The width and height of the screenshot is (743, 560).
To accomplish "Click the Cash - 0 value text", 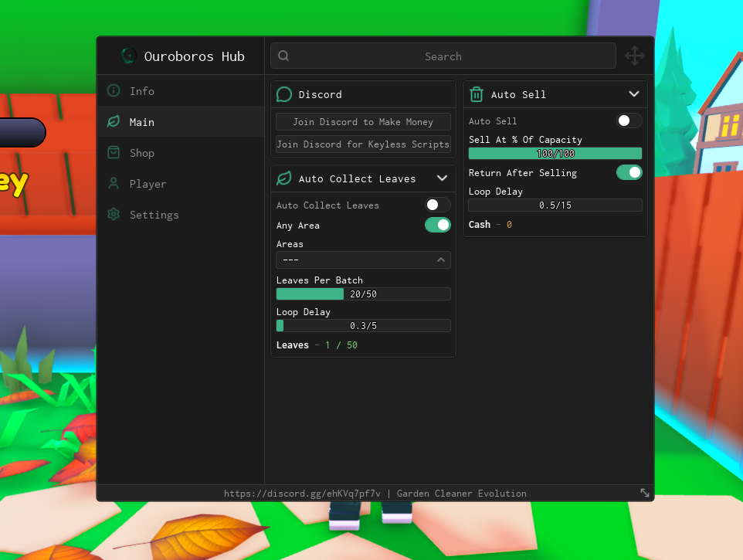I will click(x=490, y=225).
